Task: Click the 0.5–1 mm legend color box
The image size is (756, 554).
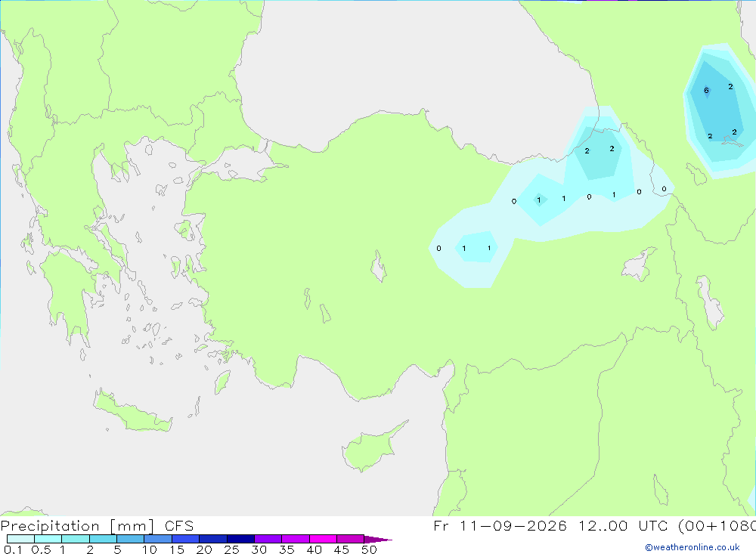Action: point(48,539)
